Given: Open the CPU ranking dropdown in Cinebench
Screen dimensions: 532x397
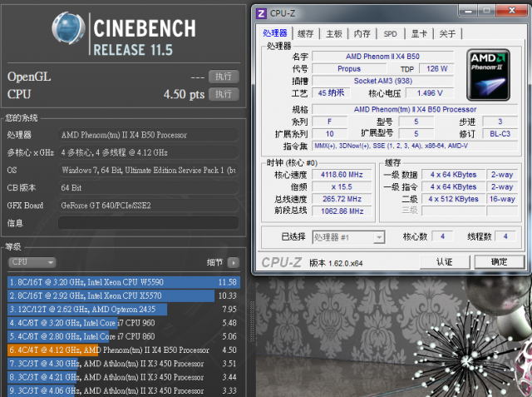Looking at the screenshot, I should click(x=32, y=262).
